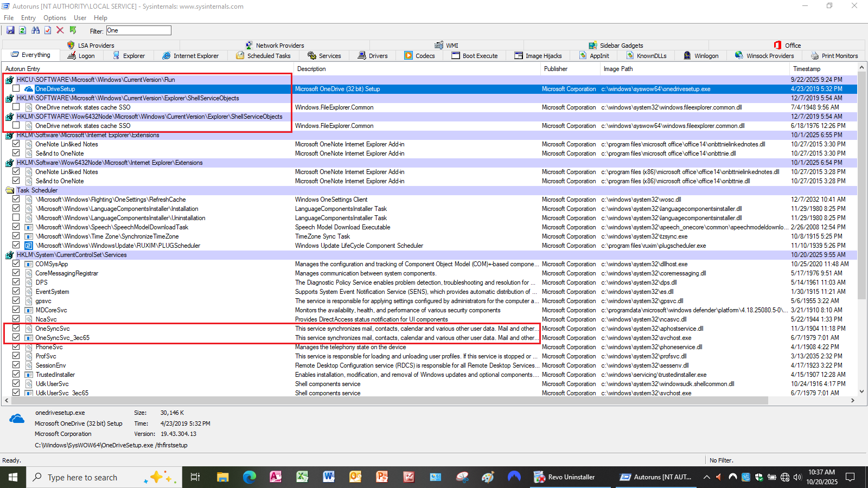Open Microsoft Edge from the taskbar
The image size is (868, 488).
coord(249,477)
